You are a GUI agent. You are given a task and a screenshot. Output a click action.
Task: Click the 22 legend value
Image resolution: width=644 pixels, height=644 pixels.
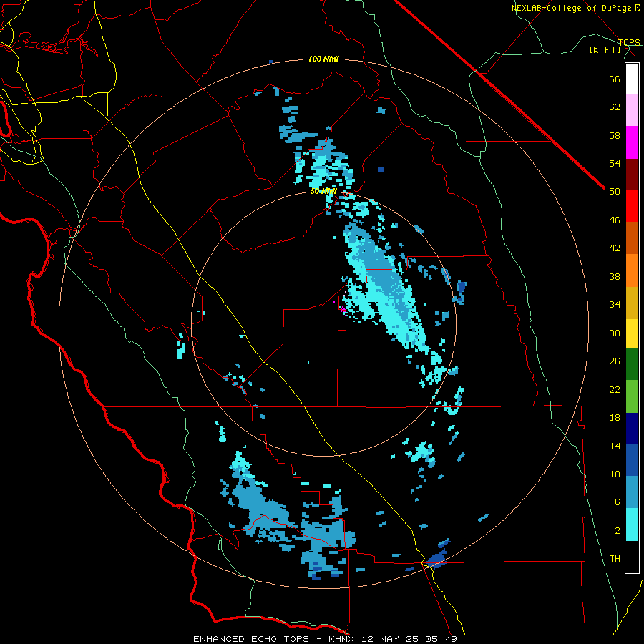click(x=615, y=389)
